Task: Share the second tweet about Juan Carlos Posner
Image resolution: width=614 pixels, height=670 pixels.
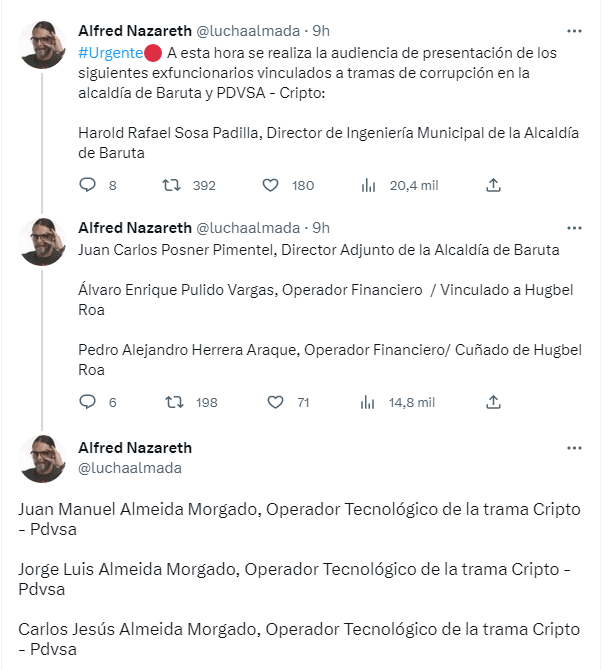Action: (492, 402)
